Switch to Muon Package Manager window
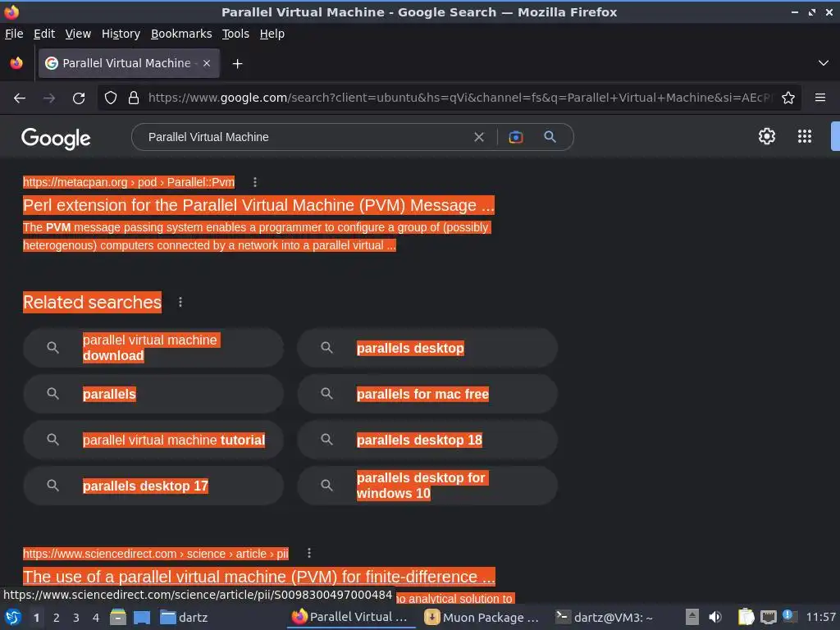The height and width of the screenshot is (630, 840). tap(481, 617)
